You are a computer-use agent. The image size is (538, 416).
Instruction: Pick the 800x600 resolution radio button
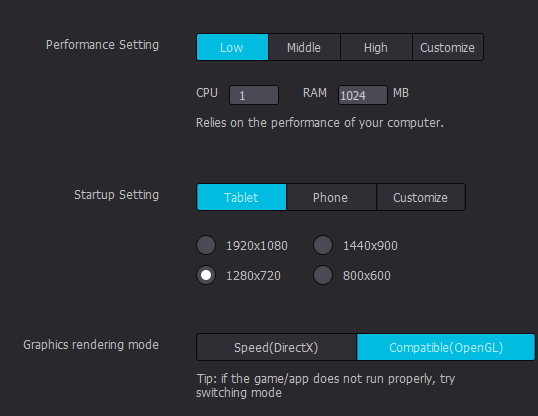[x=323, y=275]
